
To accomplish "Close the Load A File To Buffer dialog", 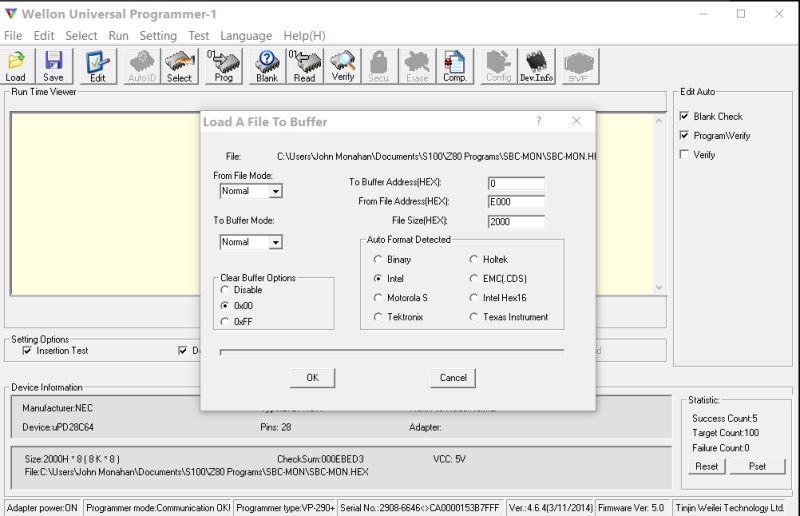I will coord(577,121).
